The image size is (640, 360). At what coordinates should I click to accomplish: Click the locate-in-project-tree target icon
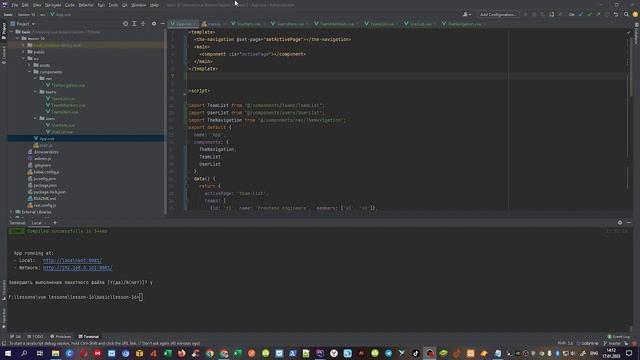[x=125, y=24]
